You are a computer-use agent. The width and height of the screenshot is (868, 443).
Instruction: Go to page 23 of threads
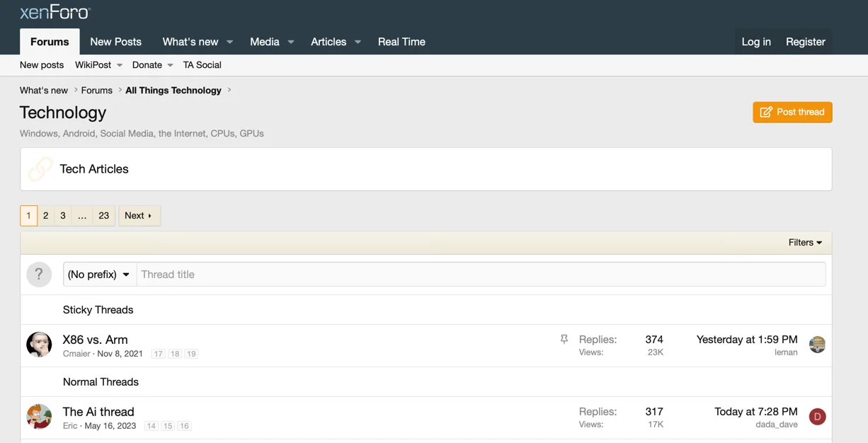tap(103, 216)
